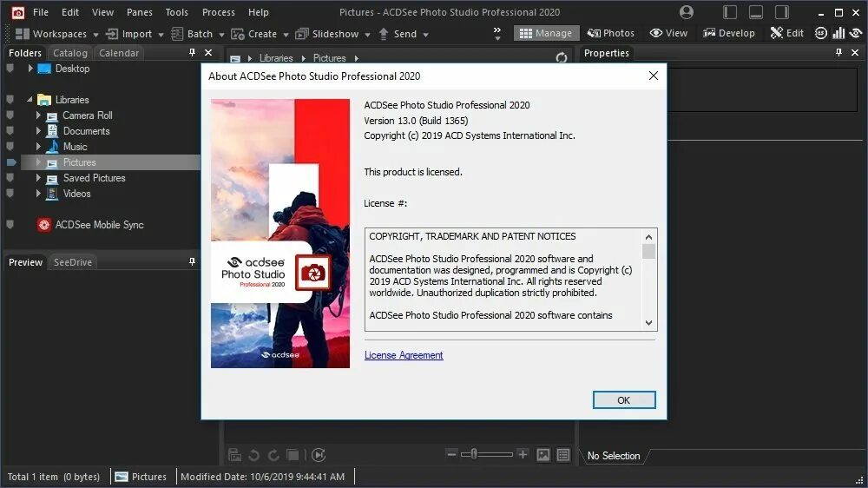
Task: Click the external editor icon in bottom toolbar
Action: tap(234, 455)
